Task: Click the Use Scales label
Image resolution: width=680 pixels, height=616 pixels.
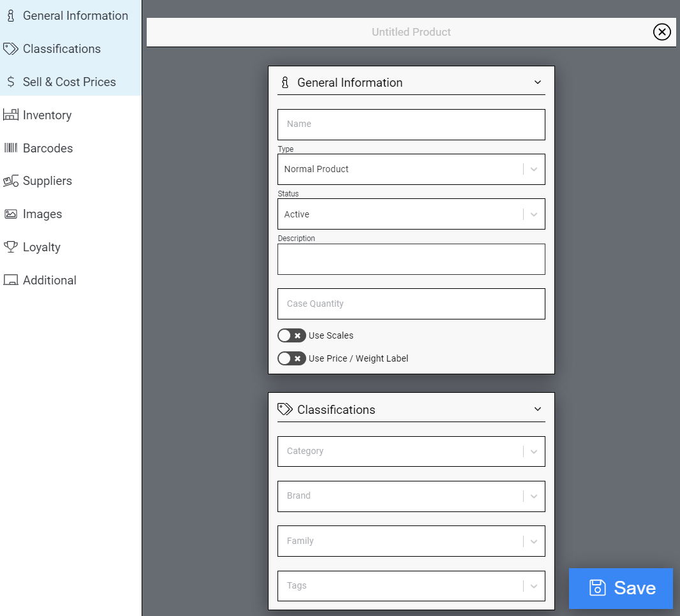Action: (331, 335)
